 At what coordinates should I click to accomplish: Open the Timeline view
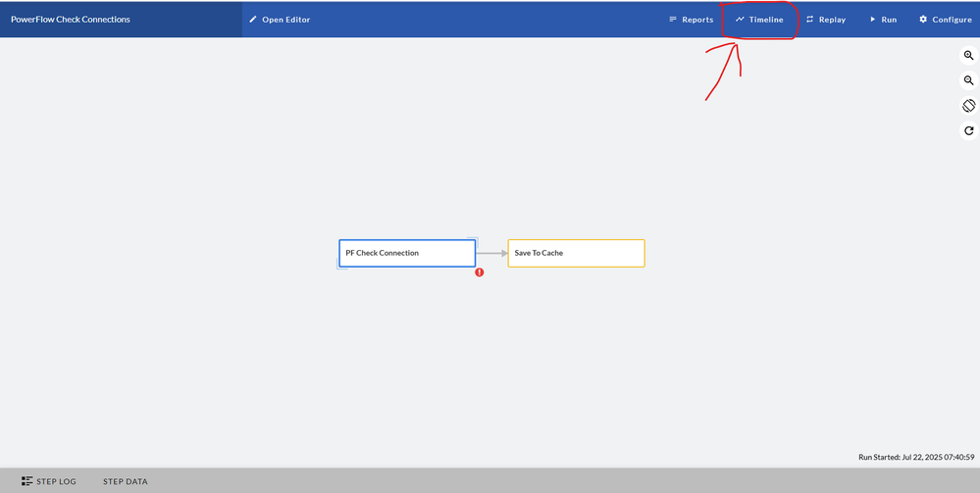point(759,20)
